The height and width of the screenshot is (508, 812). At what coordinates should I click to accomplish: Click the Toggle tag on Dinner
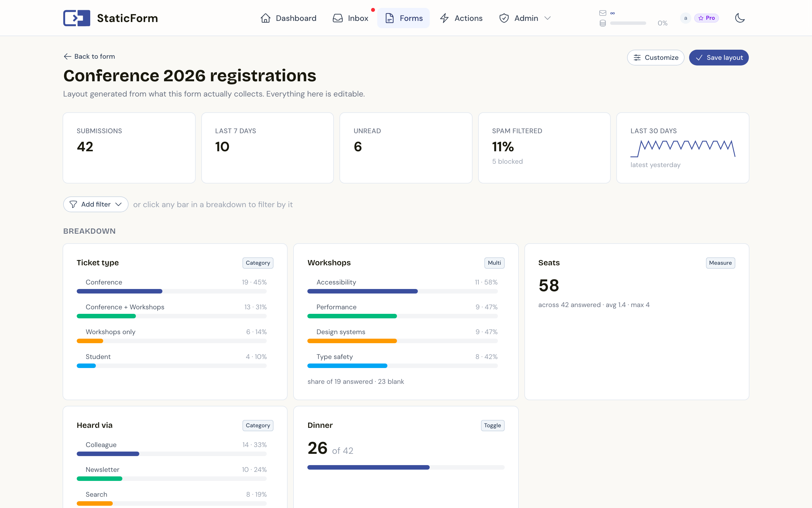point(492,425)
